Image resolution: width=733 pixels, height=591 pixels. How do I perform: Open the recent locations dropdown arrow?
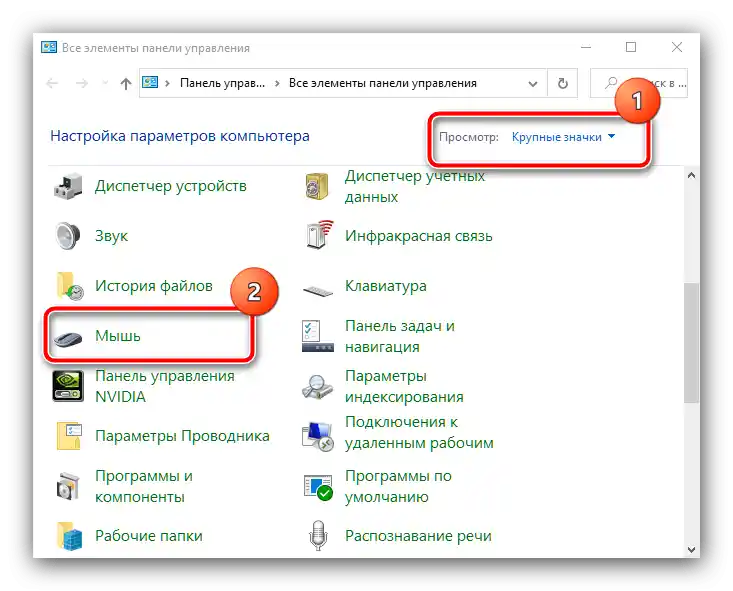pos(105,84)
